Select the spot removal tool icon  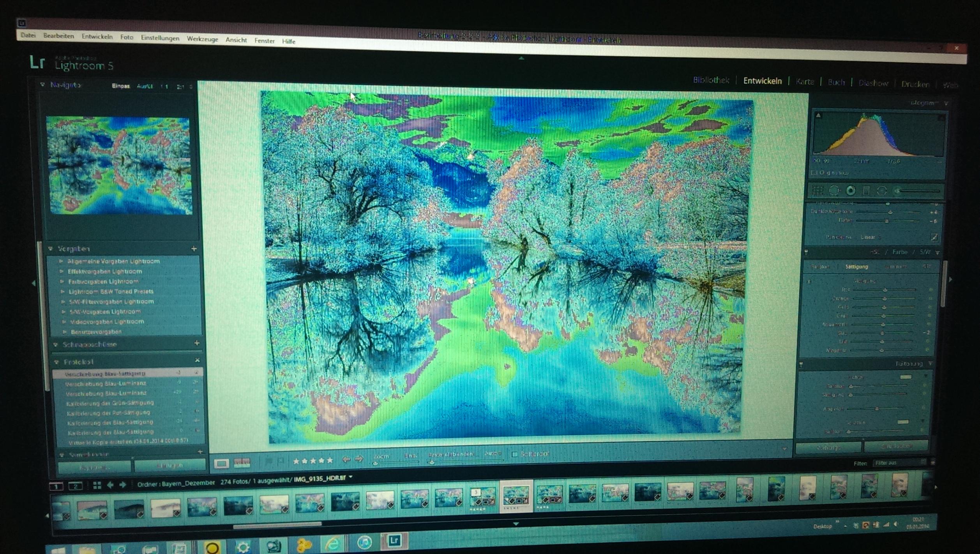coord(834,191)
